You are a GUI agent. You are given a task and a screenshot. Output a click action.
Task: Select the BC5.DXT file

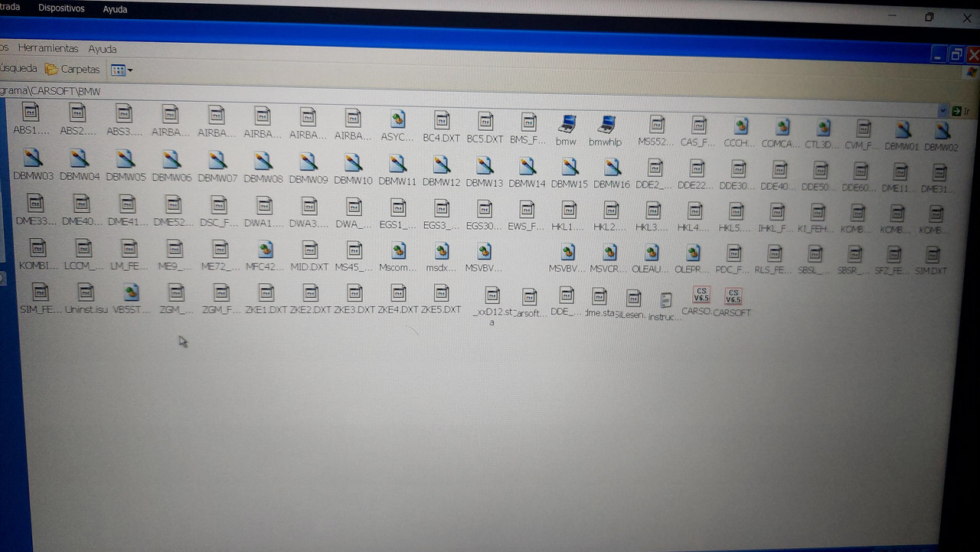485,121
